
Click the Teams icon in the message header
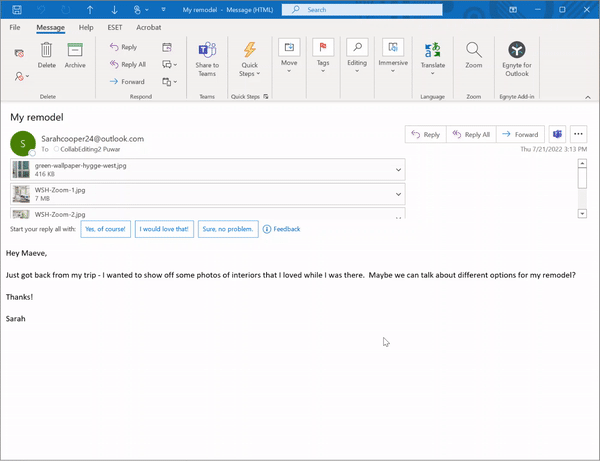(x=558, y=134)
